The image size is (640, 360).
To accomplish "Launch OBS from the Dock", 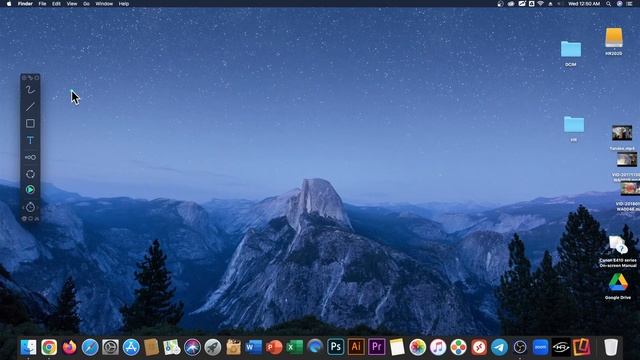I will pyautogui.click(x=520, y=347).
